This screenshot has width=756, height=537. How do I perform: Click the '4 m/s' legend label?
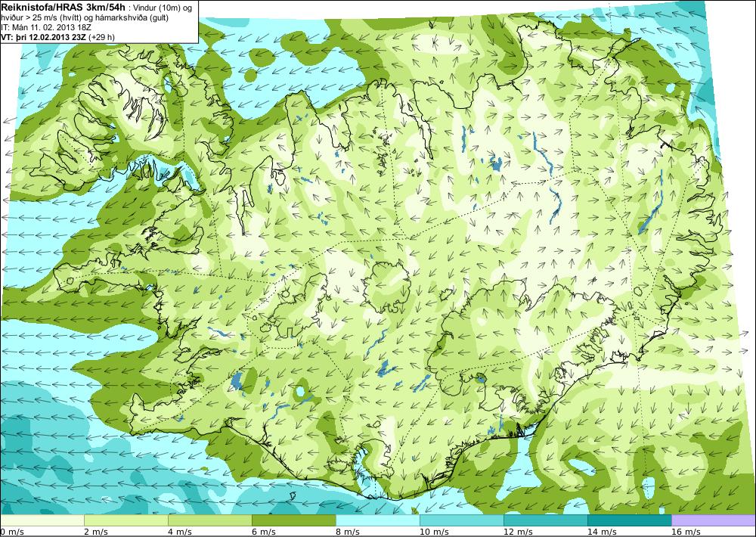click(x=180, y=532)
